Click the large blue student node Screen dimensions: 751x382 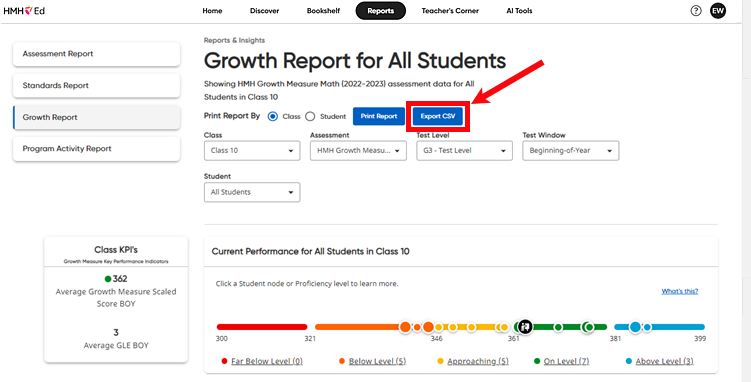[x=635, y=327]
